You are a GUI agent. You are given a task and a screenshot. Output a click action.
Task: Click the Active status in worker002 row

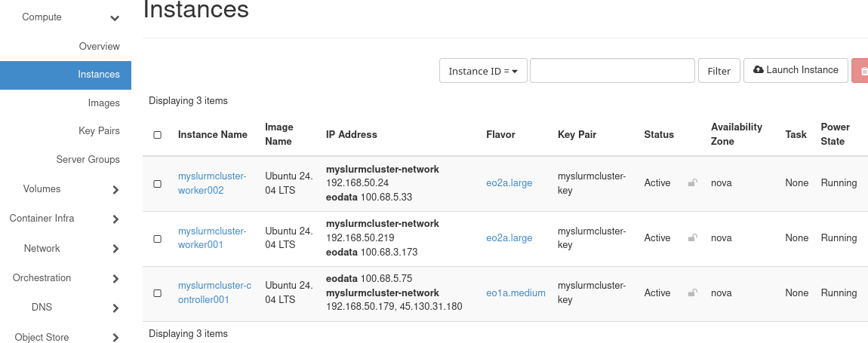657,182
